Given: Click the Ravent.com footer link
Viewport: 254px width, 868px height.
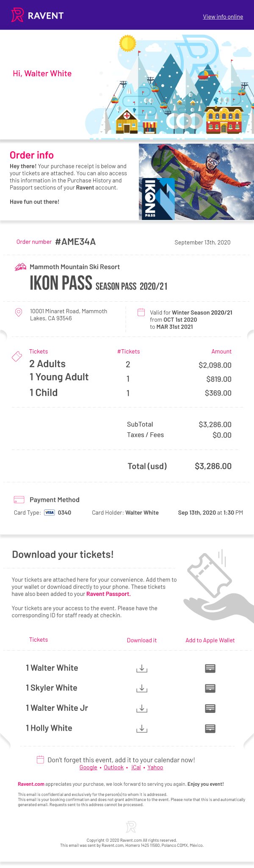Looking at the screenshot, I should coord(31,784).
